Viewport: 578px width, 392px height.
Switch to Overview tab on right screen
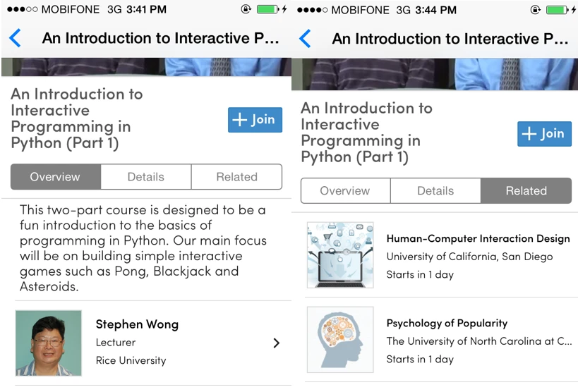click(x=345, y=191)
